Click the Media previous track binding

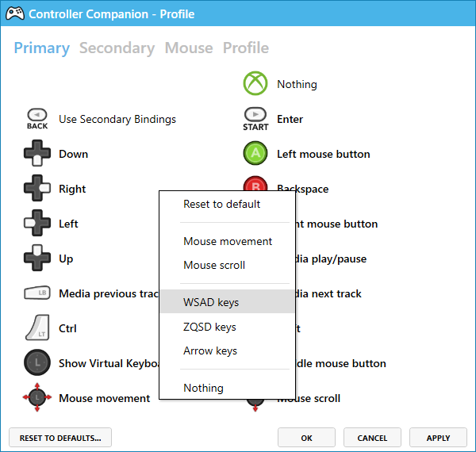point(109,293)
